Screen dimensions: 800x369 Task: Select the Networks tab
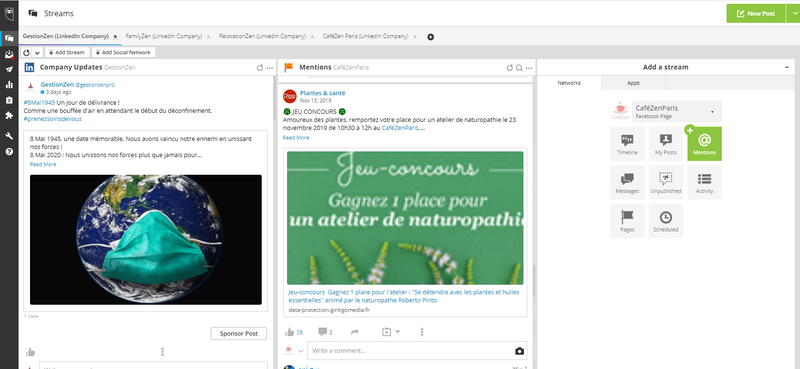click(569, 83)
